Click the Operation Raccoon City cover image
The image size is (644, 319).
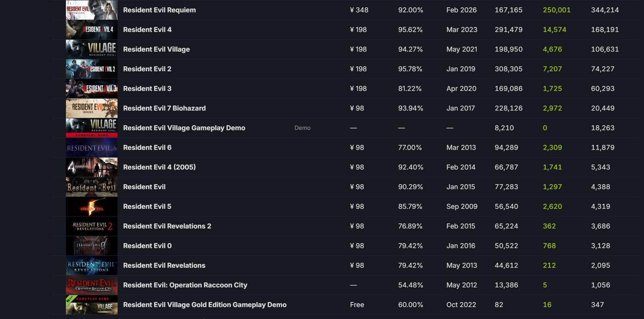(x=92, y=285)
